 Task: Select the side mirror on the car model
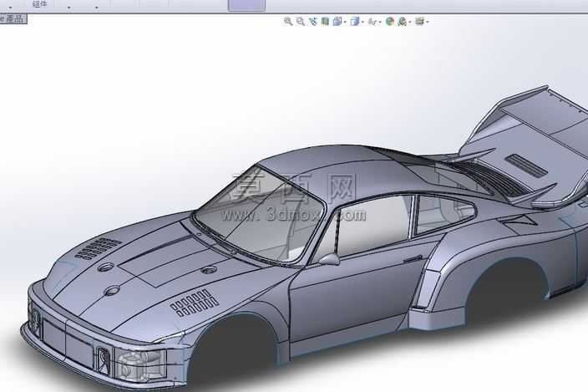(330, 259)
